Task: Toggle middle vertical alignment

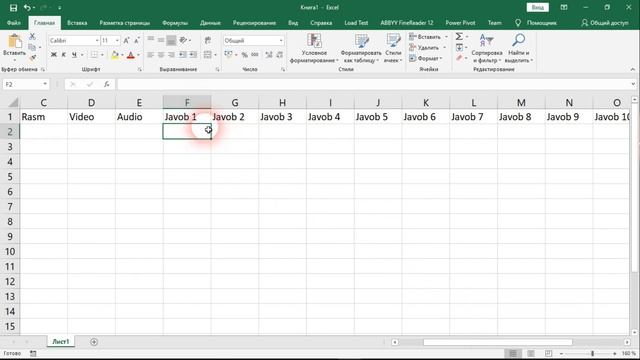Action: [x=161, y=40]
